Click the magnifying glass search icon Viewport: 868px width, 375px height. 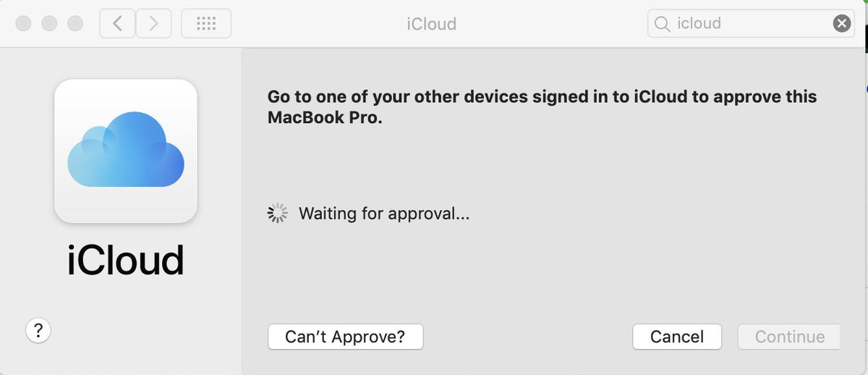[661, 24]
